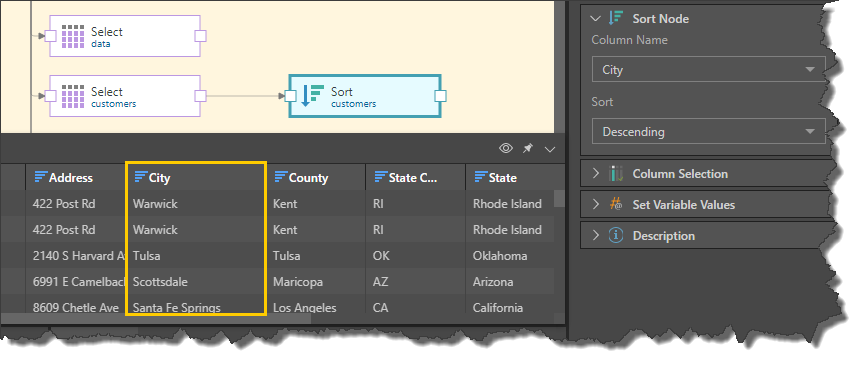The height and width of the screenshot is (369, 864).
Task: Open the Sort Descending dropdown
Action: pos(709,132)
